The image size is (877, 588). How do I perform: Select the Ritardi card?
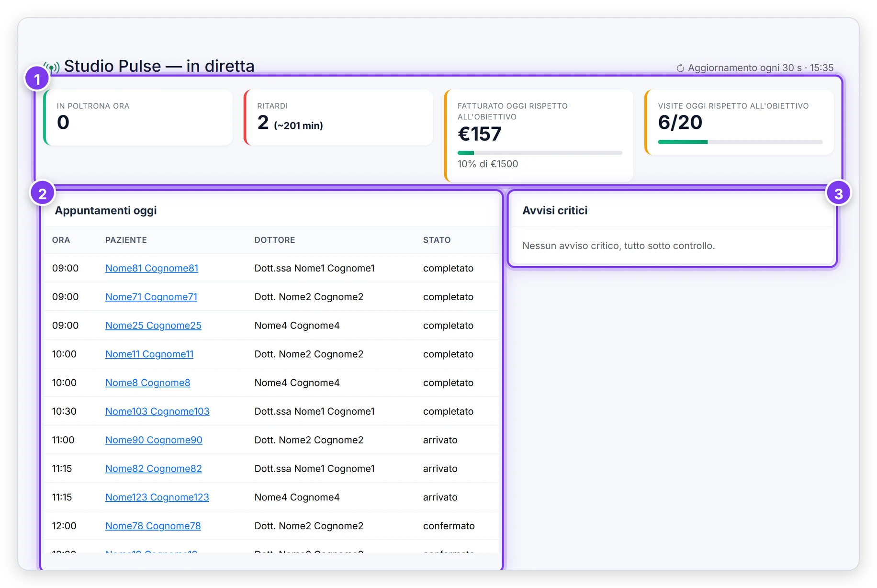point(338,117)
